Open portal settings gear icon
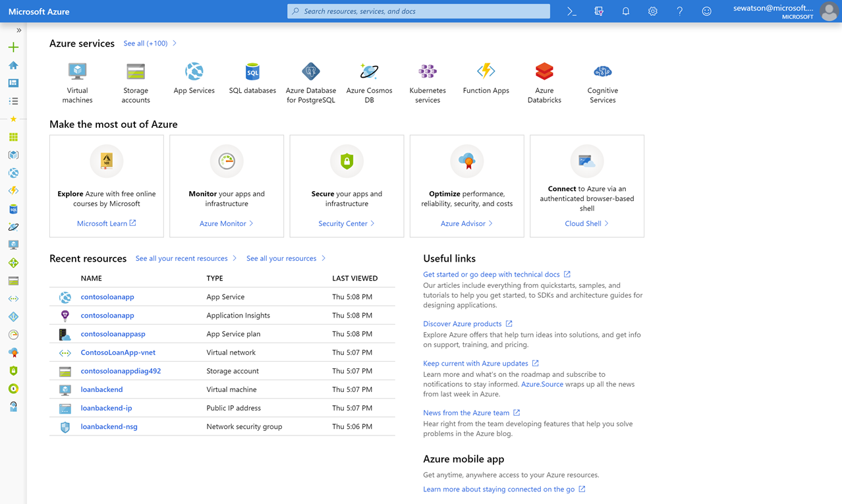Image resolution: width=842 pixels, height=504 pixels. (653, 11)
